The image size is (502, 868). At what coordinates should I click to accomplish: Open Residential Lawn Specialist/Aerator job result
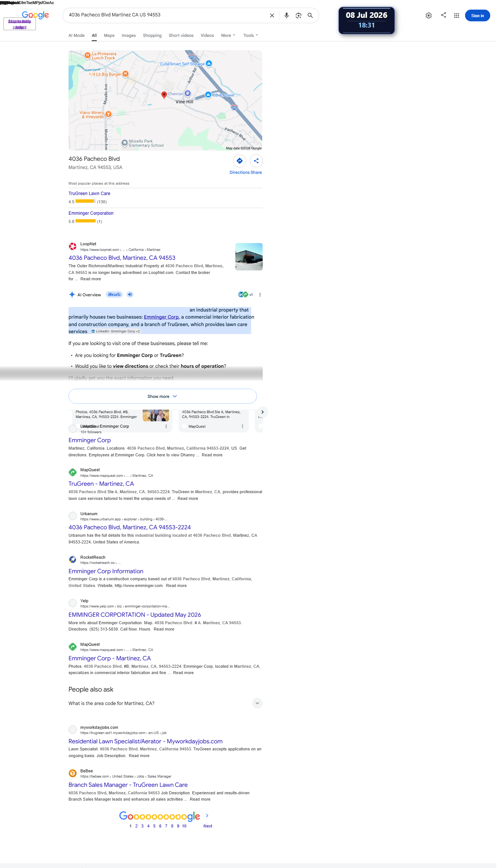[x=146, y=741]
